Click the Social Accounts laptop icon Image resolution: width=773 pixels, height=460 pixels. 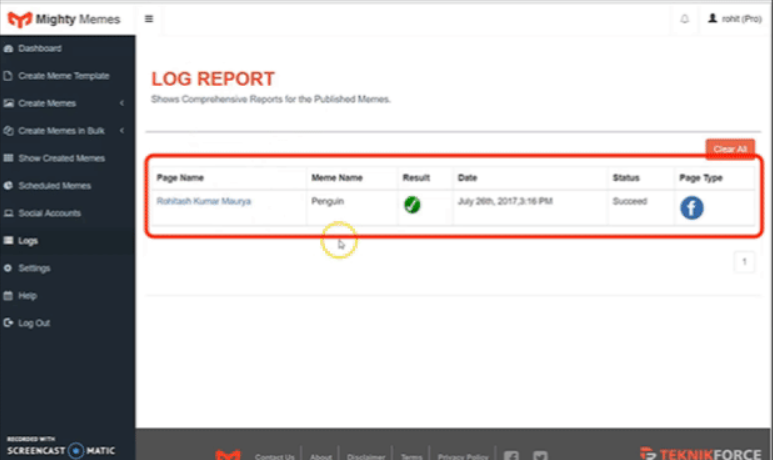point(8,213)
